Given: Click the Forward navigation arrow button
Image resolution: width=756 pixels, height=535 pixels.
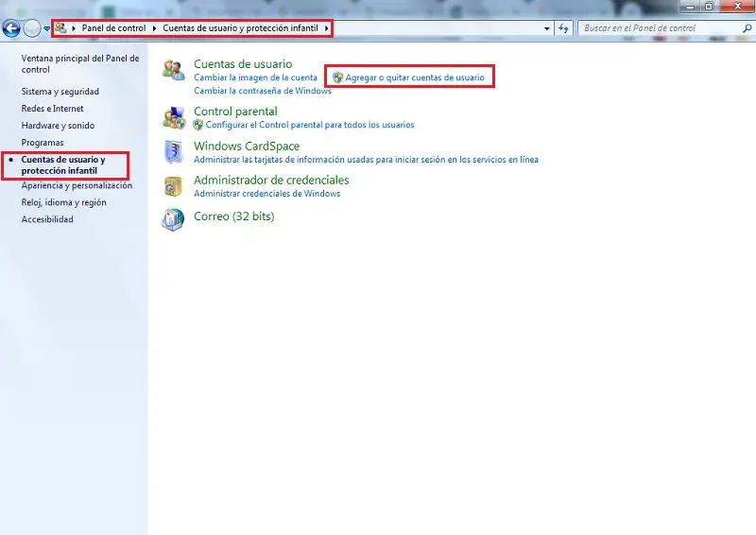Looking at the screenshot, I should pos(32,28).
